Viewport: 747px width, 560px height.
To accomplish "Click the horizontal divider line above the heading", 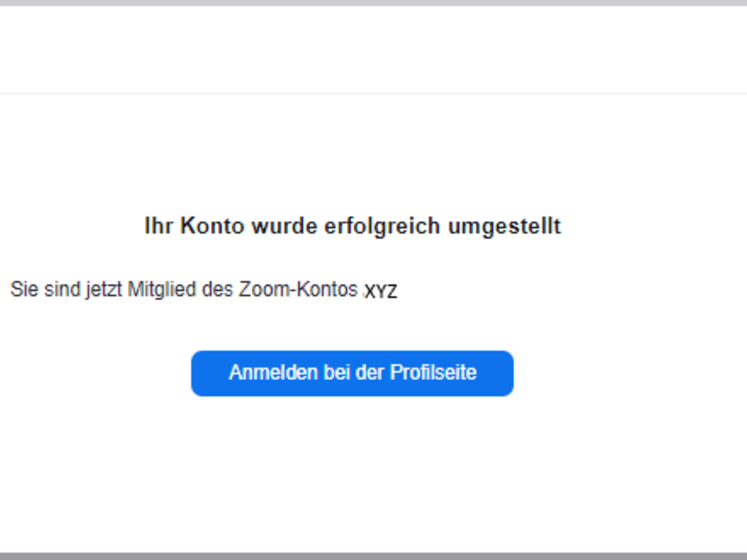I will tap(373, 93).
